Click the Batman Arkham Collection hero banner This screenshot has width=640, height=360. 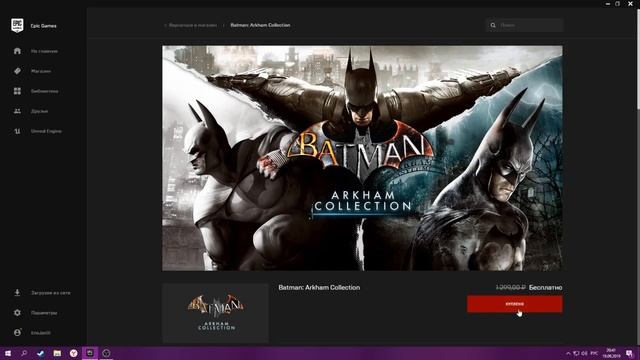[x=362, y=158]
